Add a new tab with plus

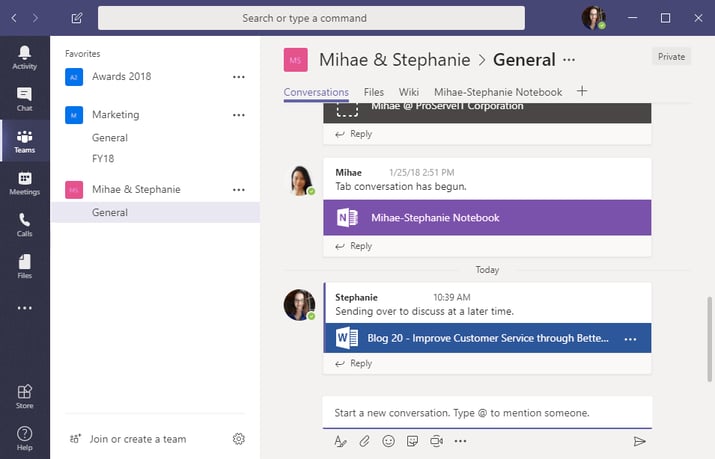click(582, 91)
